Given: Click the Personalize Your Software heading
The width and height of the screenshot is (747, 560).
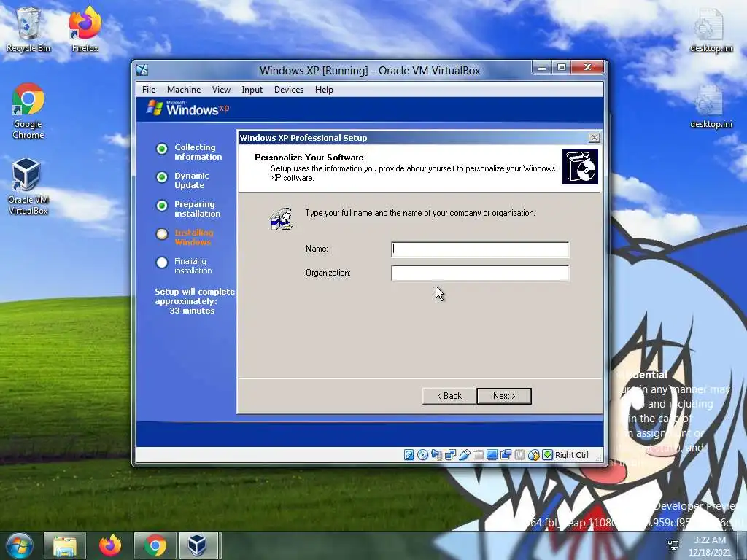Looking at the screenshot, I should (x=309, y=157).
